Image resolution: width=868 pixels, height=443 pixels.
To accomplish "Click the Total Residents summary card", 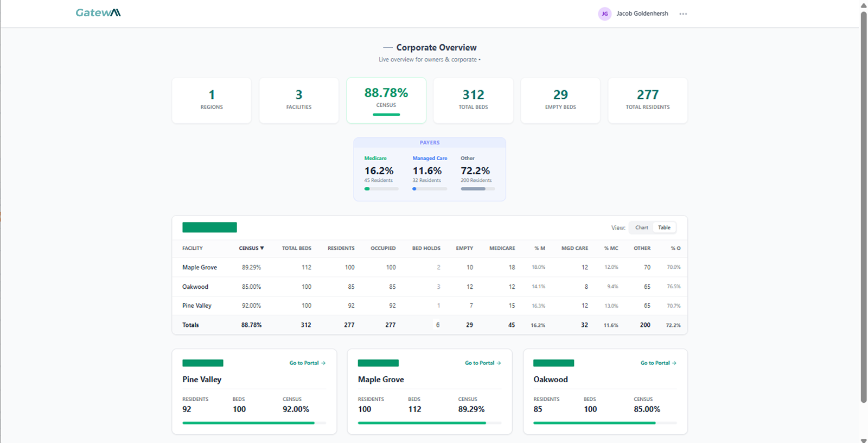I will click(x=647, y=100).
